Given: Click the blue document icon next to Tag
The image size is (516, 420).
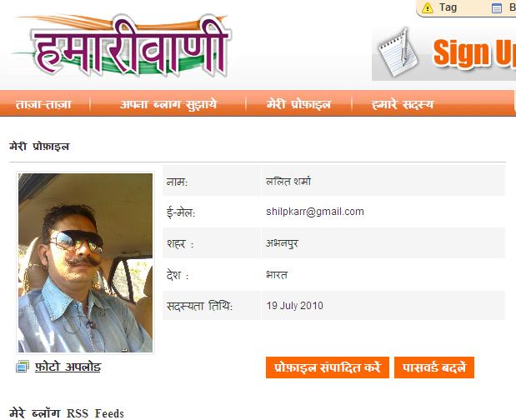Looking at the screenshot, I should coord(497,7).
